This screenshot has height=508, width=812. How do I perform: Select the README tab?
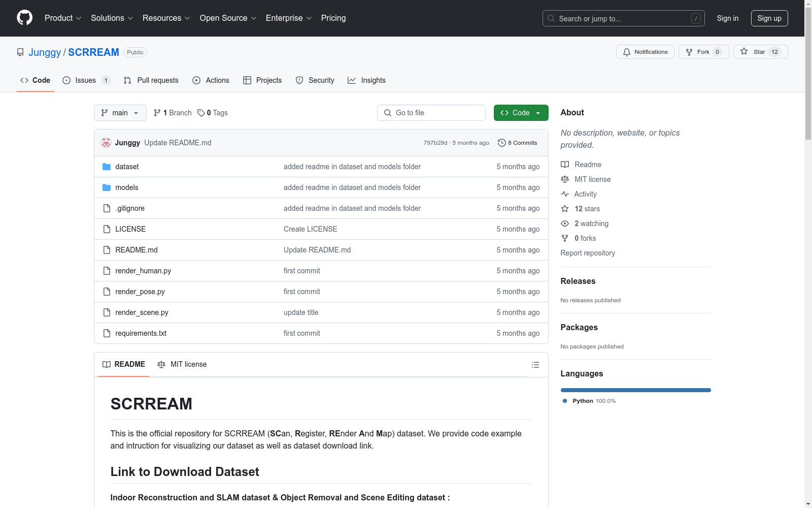124,364
